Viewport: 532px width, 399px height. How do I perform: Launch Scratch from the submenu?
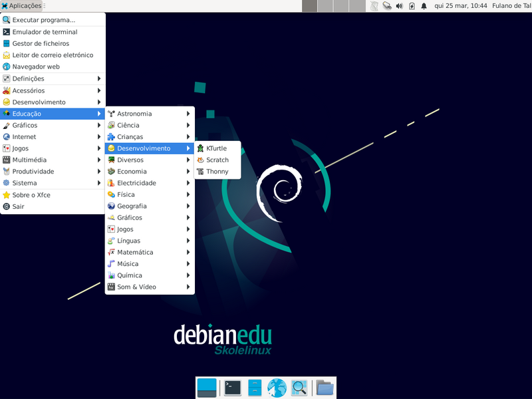click(x=217, y=160)
